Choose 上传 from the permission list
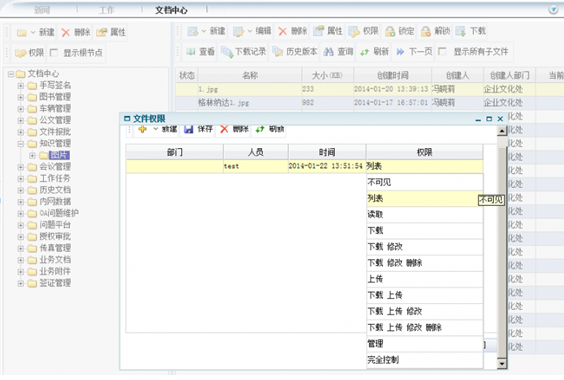 pyautogui.click(x=424, y=279)
